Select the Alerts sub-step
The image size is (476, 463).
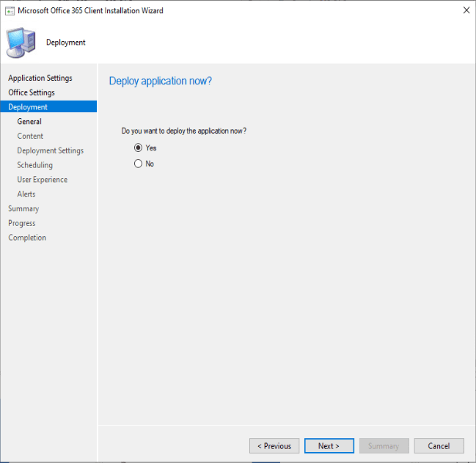tap(26, 194)
